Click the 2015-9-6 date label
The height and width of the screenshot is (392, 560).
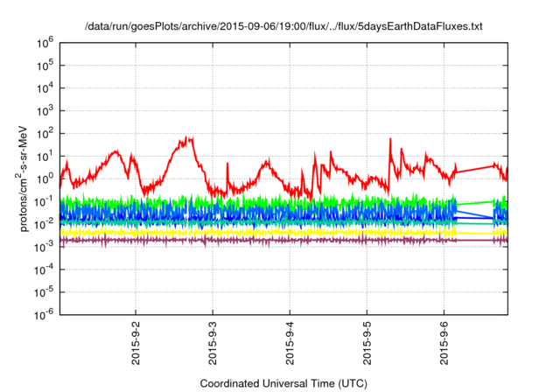coord(444,343)
